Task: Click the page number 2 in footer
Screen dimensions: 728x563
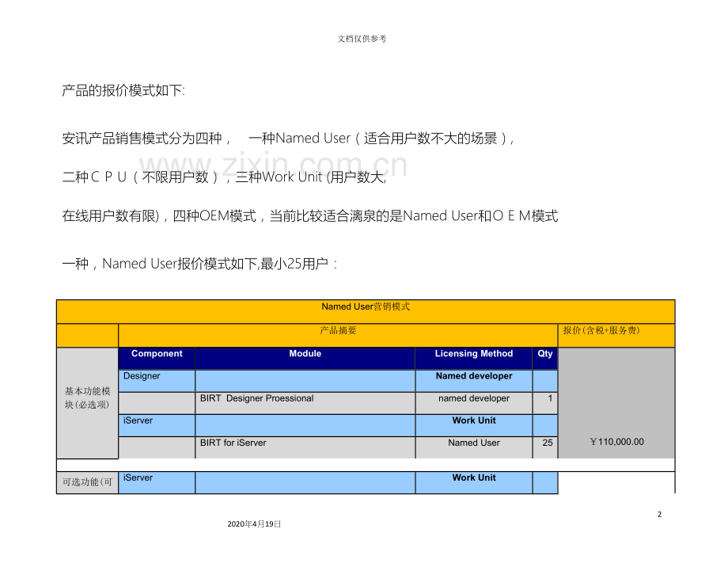Action: (659, 515)
